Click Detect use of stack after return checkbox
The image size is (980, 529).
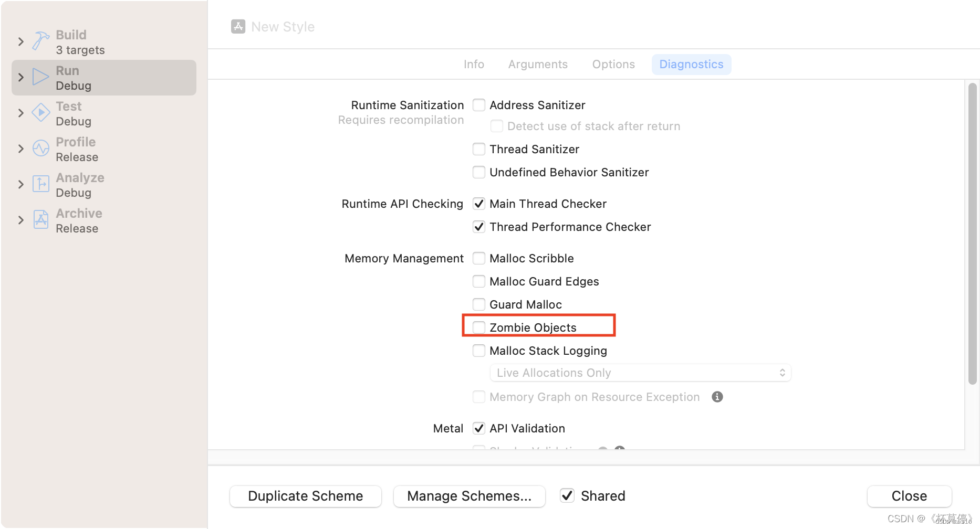pyautogui.click(x=497, y=126)
